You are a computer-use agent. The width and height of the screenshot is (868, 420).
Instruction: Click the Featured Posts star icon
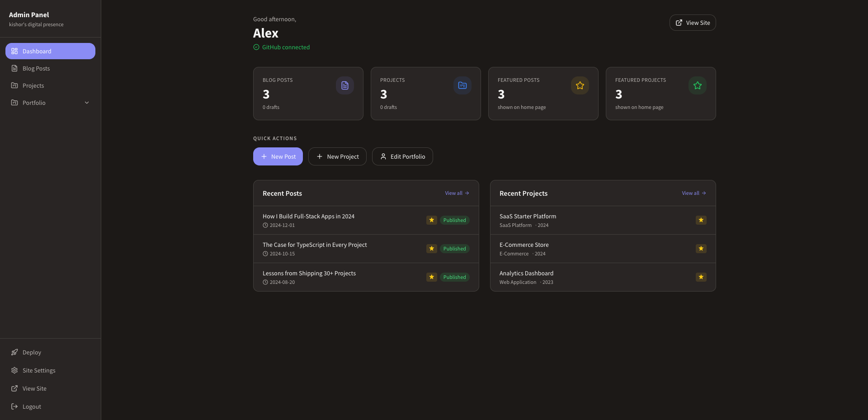580,85
